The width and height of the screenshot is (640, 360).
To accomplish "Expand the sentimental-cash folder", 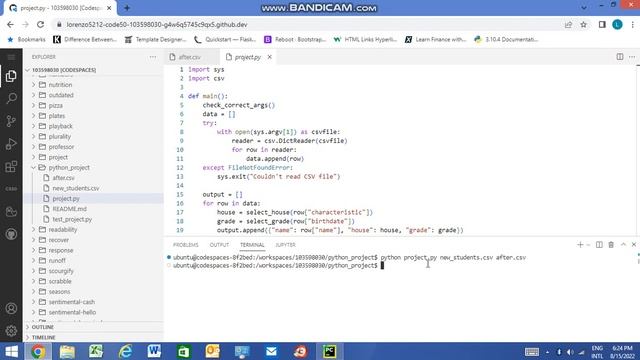I will (x=71, y=302).
